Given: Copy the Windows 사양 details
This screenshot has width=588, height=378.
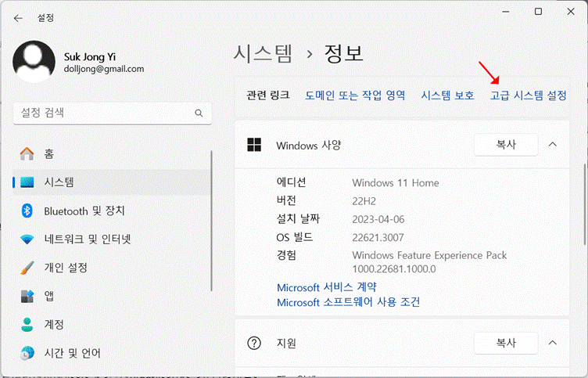Looking at the screenshot, I should coord(506,145).
